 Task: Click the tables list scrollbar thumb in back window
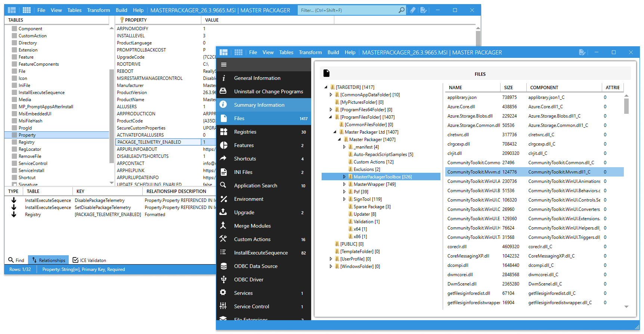point(111,116)
